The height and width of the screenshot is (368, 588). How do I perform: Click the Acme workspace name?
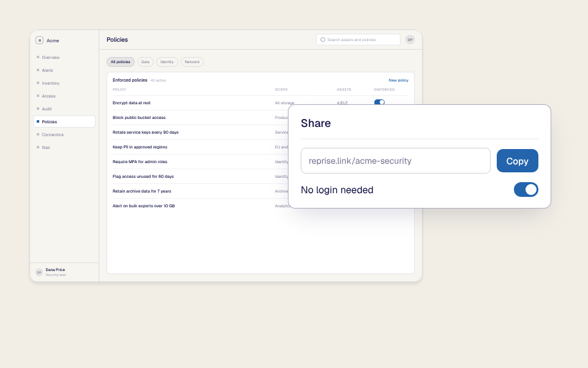(53, 40)
